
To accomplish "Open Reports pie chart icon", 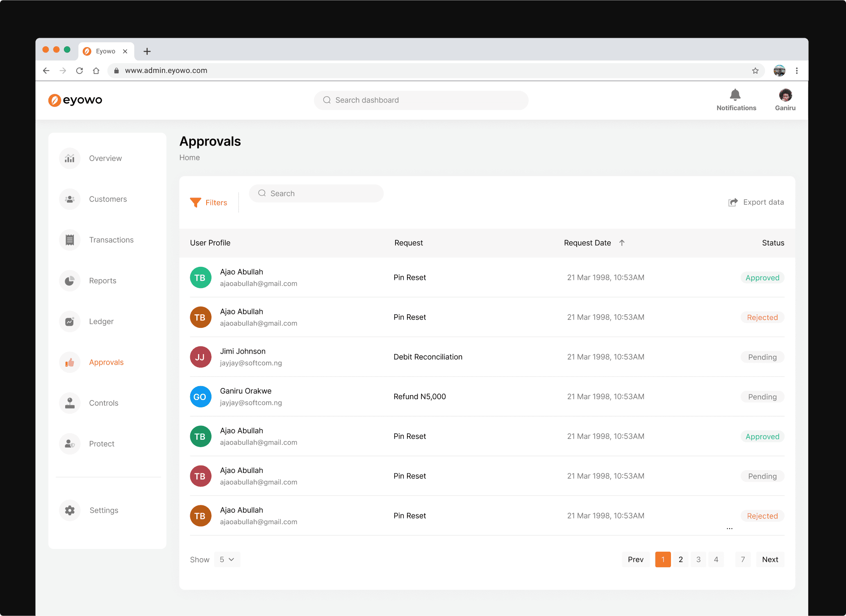I will point(70,281).
